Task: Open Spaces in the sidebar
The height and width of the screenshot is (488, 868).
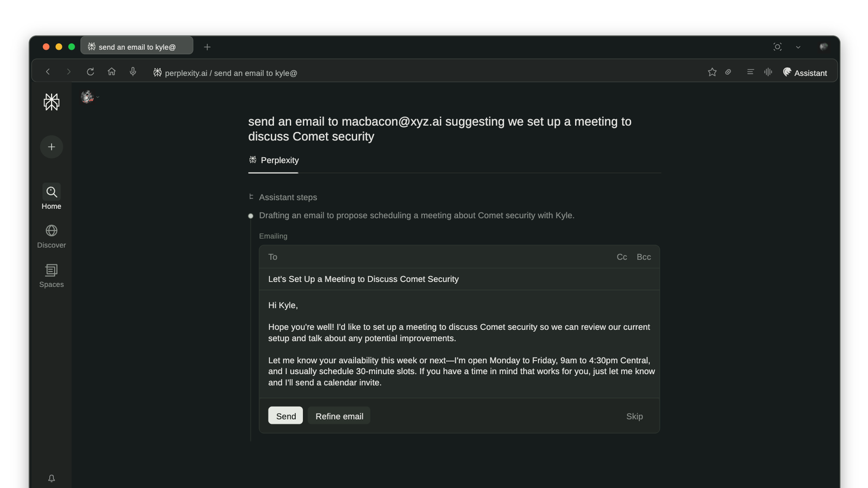Action: coord(52,275)
